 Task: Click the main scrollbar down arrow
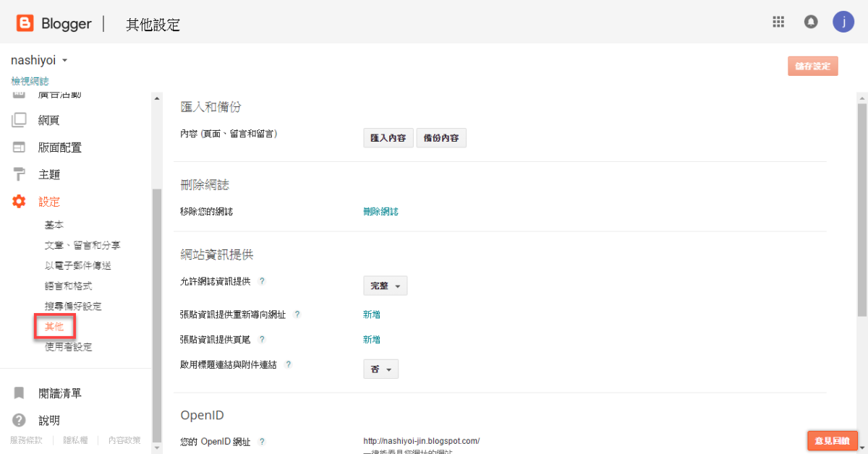pos(861,448)
